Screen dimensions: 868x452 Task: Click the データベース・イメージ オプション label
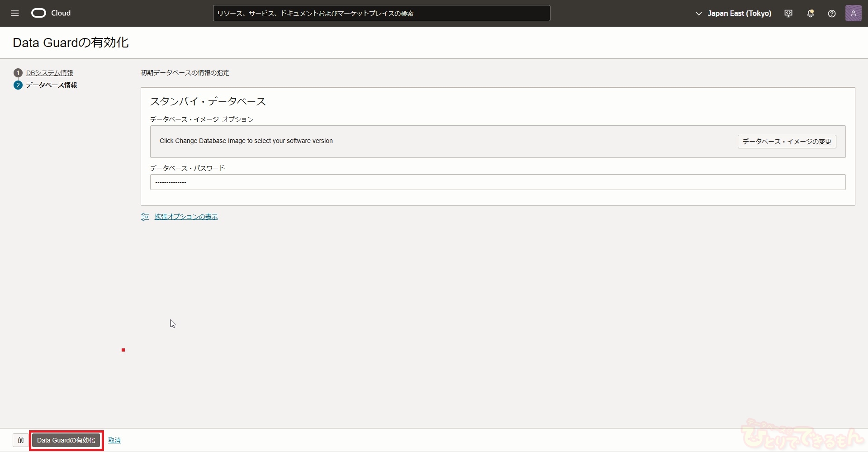click(201, 119)
